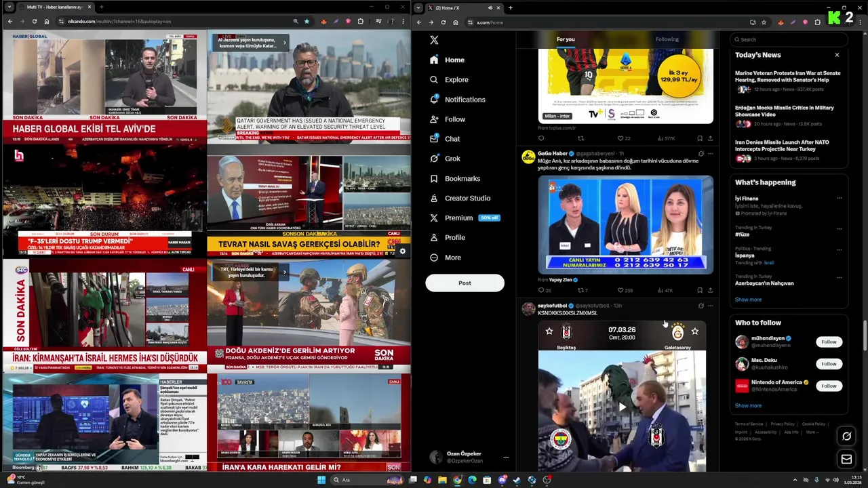Select the Haber Global Tel Aviv stream
868x488 pixels.
pyautogui.click(x=104, y=86)
